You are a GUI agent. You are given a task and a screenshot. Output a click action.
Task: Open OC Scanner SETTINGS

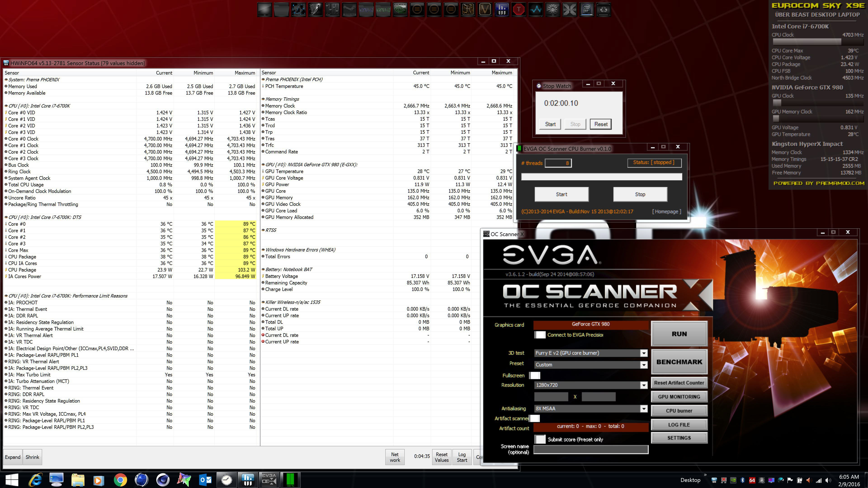(679, 438)
